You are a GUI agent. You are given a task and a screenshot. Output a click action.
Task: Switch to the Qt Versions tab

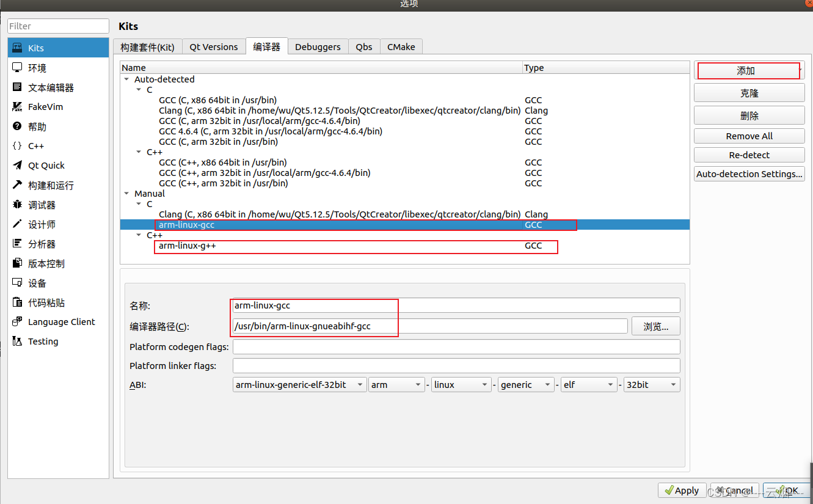click(214, 46)
